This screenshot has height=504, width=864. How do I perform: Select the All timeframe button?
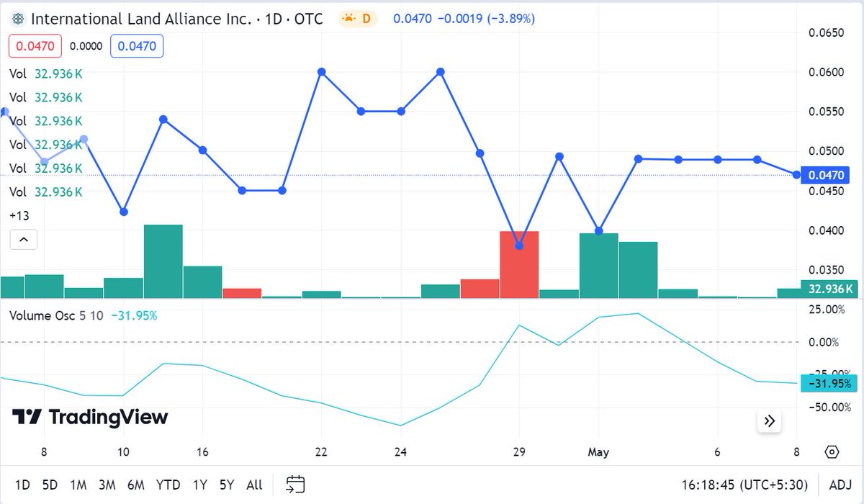[253, 485]
